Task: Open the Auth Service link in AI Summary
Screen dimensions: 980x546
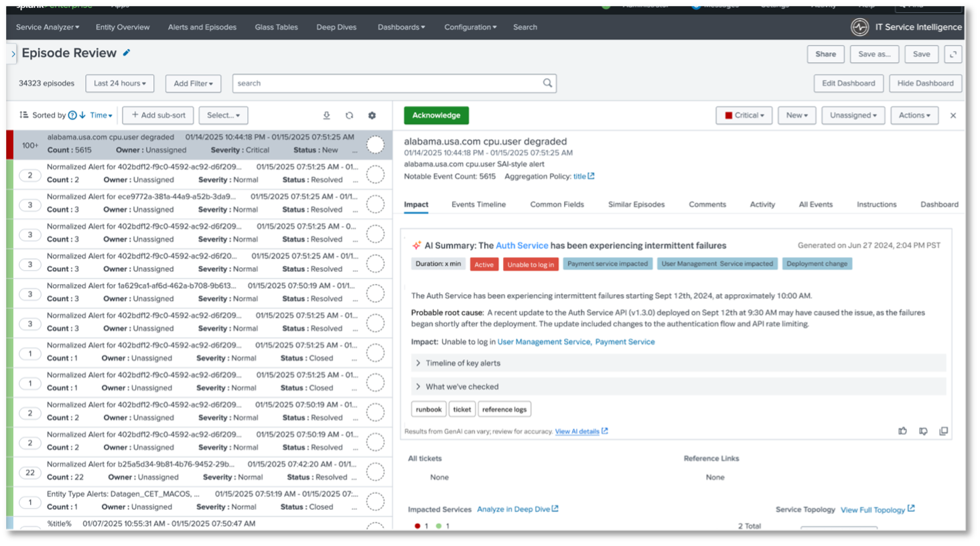Action: coord(522,245)
